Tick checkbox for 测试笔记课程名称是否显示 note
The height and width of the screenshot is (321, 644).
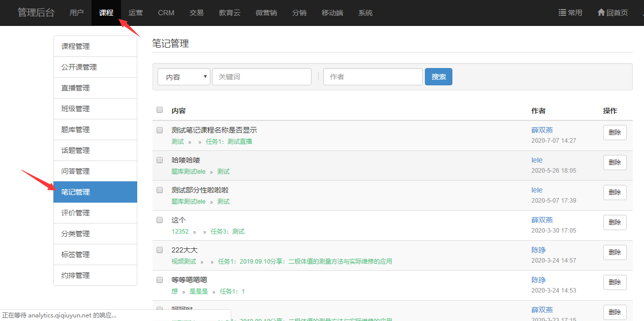pos(160,130)
